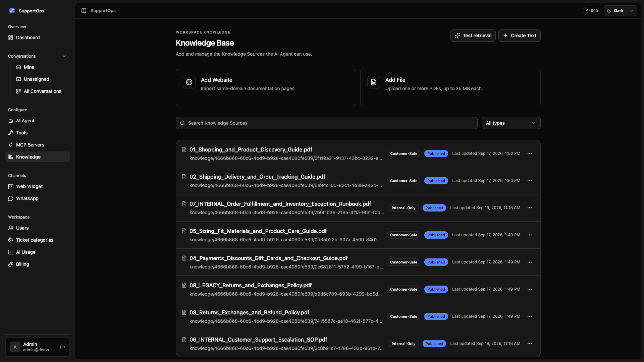
Task: Focus the Search Knowledge Sources field
Action: coord(326,123)
